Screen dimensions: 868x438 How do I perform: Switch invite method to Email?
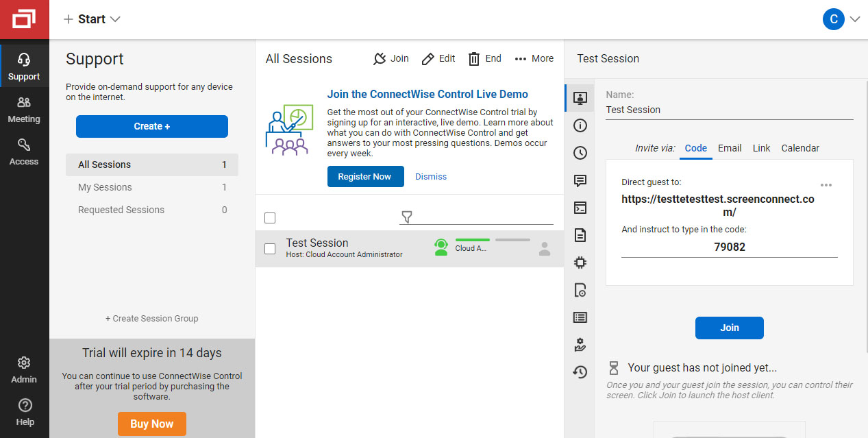(x=729, y=148)
